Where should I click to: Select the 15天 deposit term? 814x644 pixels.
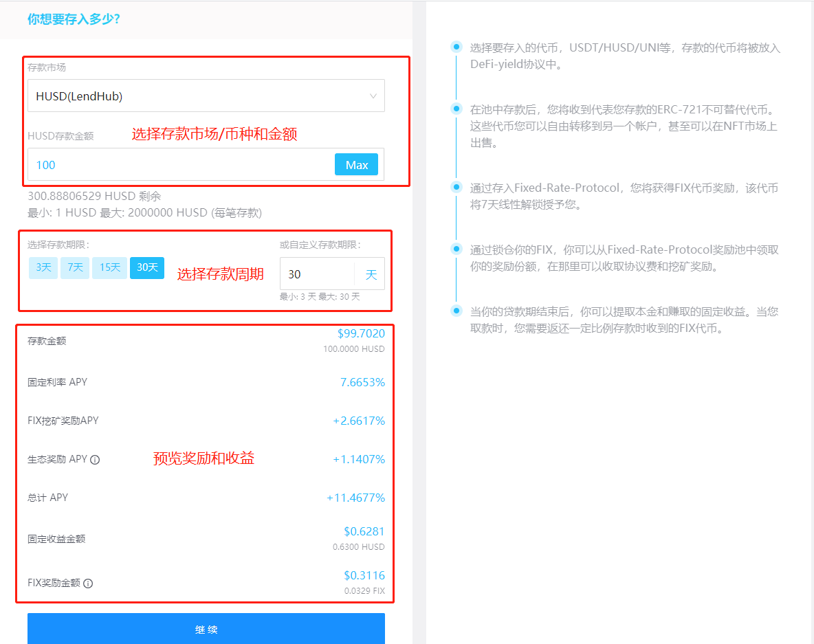tap(109, 268)
